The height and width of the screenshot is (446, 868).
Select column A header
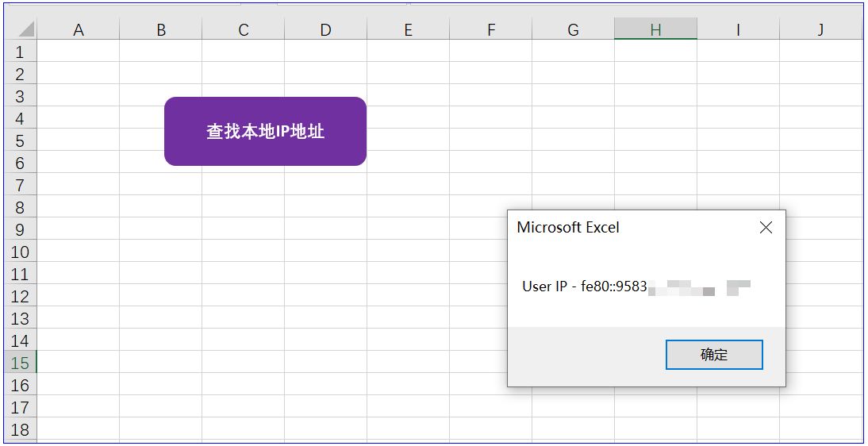(78, 29)
